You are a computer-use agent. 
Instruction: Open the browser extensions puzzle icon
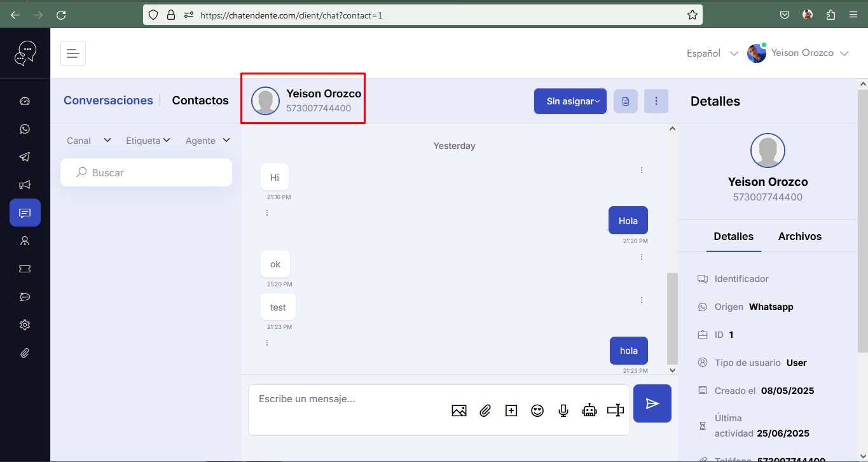830,15
